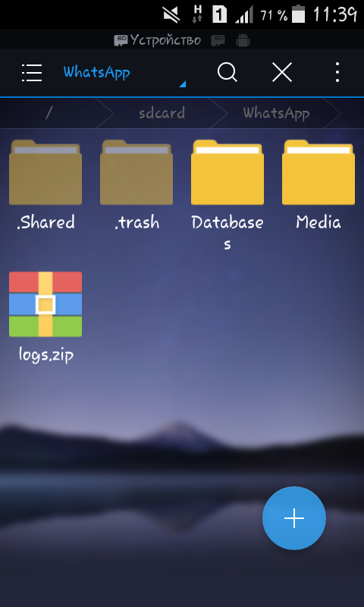The height and width of the screenshot is (607, 364).
Task: Go to root slash in breadcrumb
Action: click(49, 113)
